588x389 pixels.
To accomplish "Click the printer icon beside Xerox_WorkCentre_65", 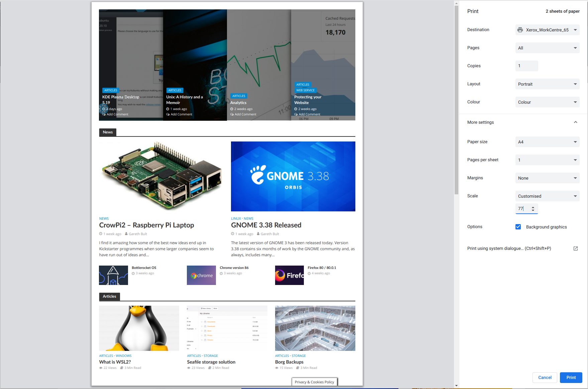I will (x=520, y=30).
